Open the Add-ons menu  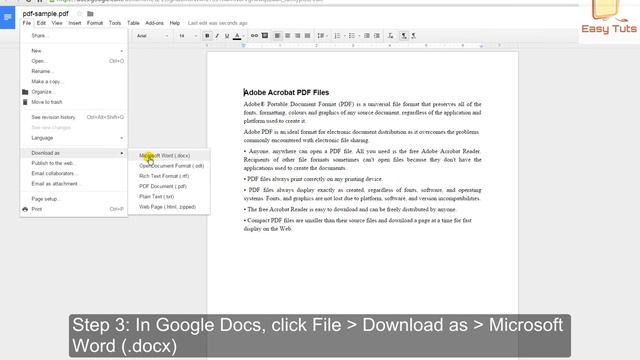coord(154,23)
